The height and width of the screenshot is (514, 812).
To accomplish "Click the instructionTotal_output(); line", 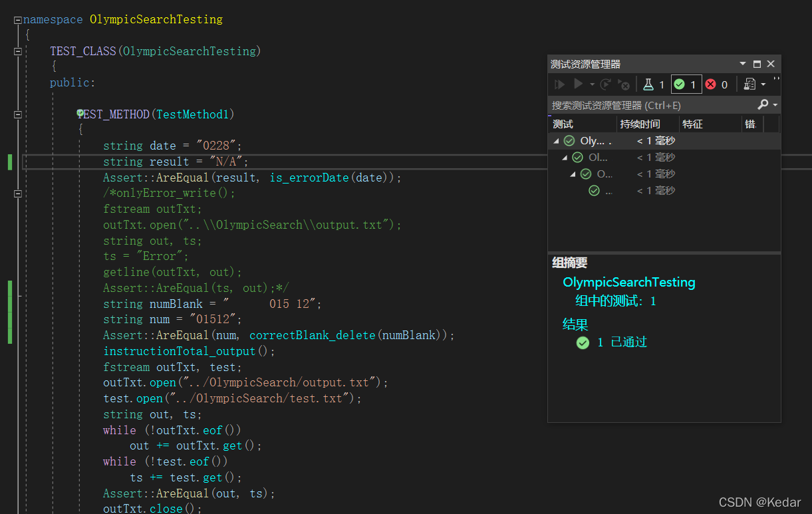I will [x=189, y=351].
